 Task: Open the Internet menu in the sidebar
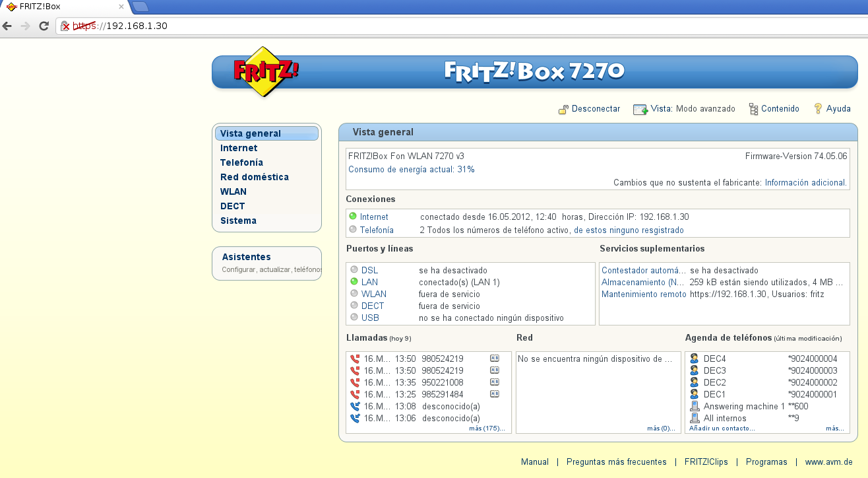click(x=239, y=148)
